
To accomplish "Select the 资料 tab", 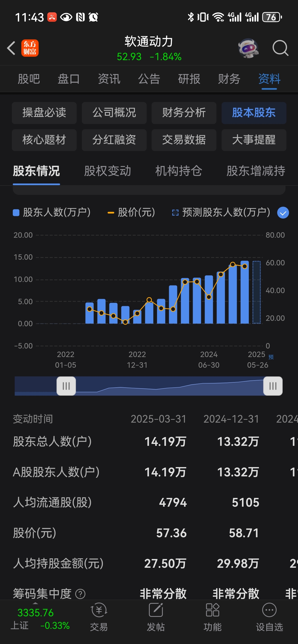I will (x=269, y=79).
